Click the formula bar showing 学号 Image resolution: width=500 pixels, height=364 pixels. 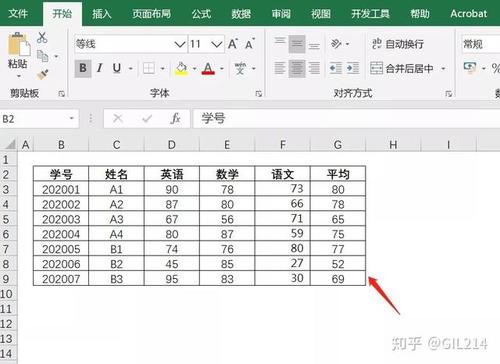tap(347, 119)
